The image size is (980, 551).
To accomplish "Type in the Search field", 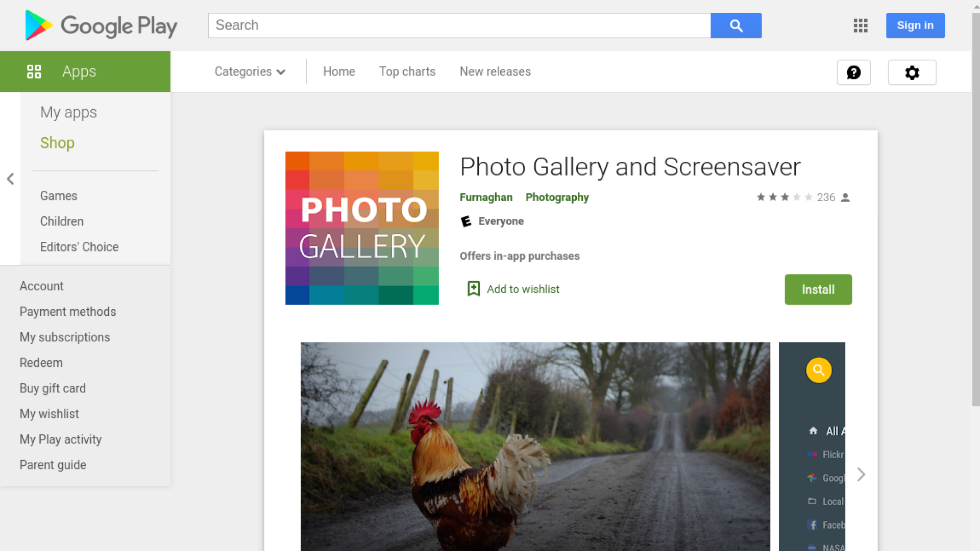I will (459, 25).
